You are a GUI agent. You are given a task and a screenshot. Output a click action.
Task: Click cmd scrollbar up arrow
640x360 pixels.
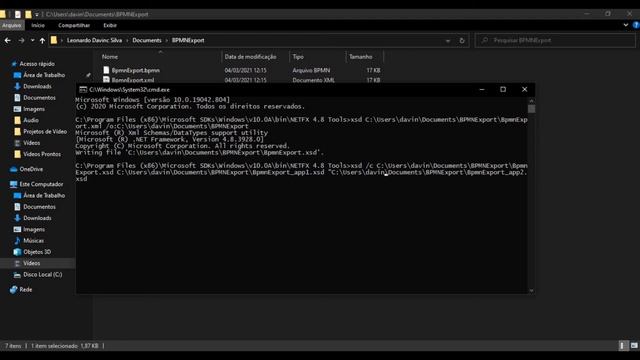pos(531,100)
